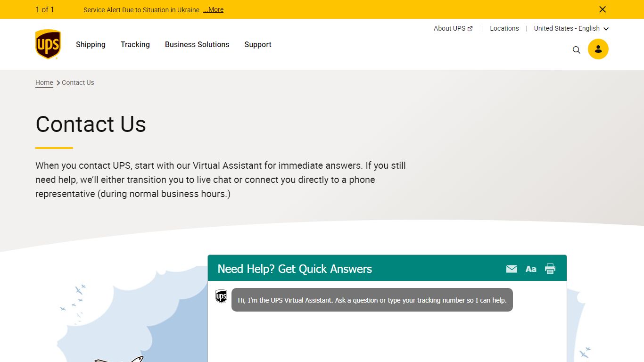Open the Shipping menu
The width and height of the screenshot is (644, 362).
(91, 44)
